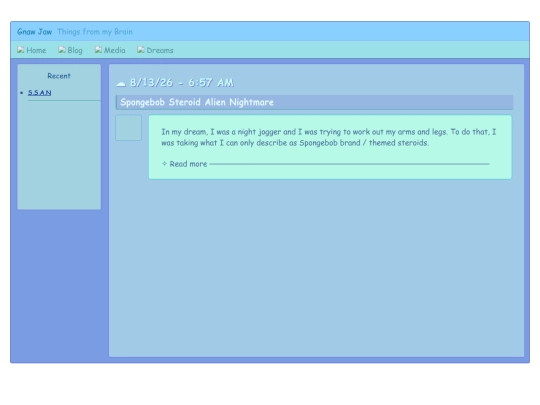540x405 pixels.
Task: Click the cloud icon beside the date
Action: (x=121, y=83)
